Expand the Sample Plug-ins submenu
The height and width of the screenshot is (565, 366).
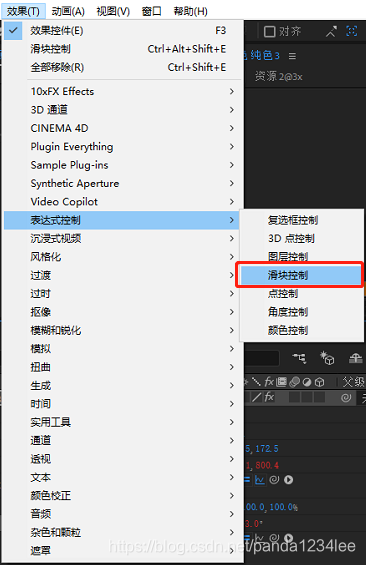pyautogui.click(x=122, y=165)
